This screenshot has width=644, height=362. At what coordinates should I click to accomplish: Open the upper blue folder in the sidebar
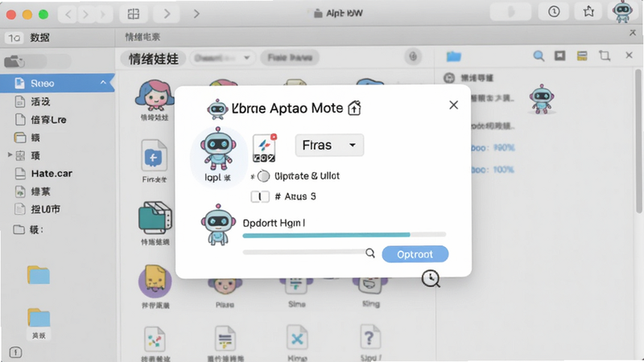click(x=39, y=274)
